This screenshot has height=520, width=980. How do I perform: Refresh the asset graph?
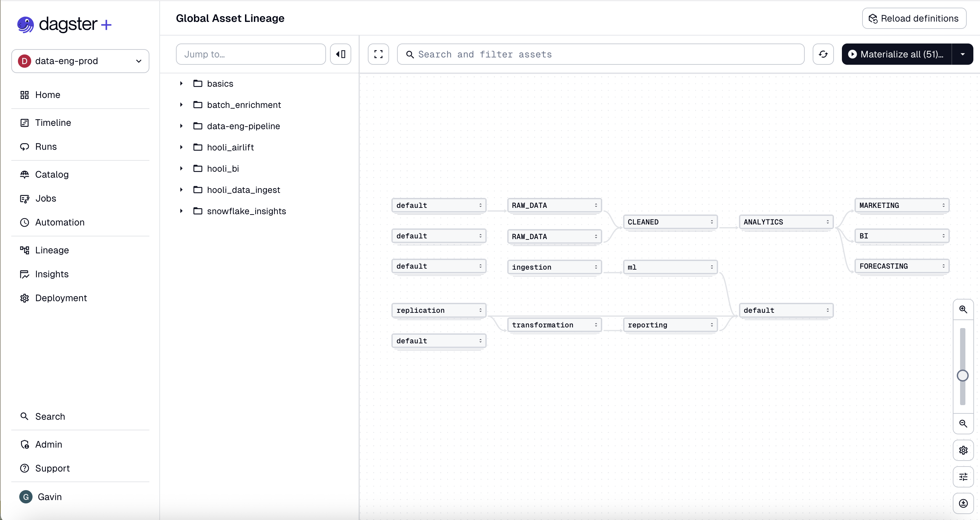click(823, 54)
